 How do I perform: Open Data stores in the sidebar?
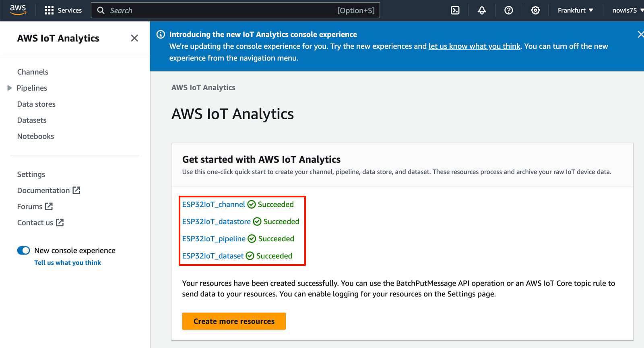(36, 104)
